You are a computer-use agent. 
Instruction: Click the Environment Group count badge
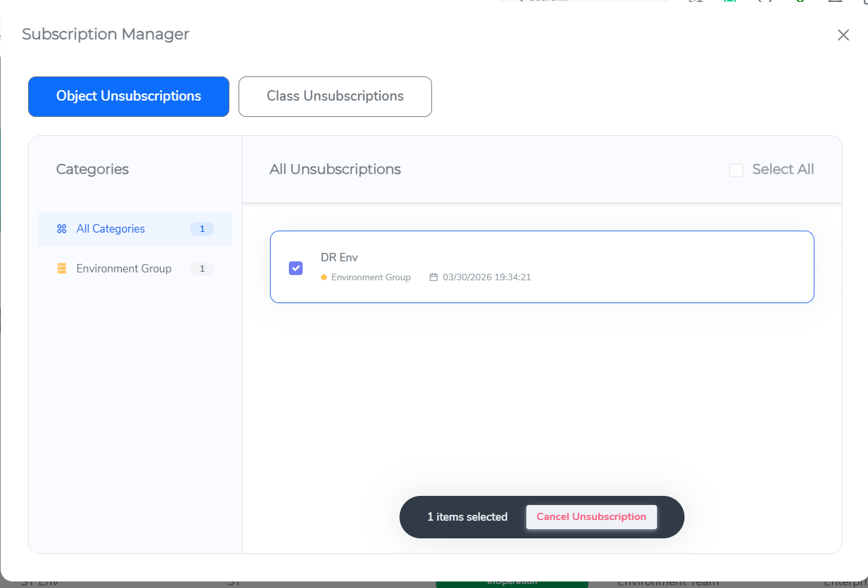[x=202, y=269]
